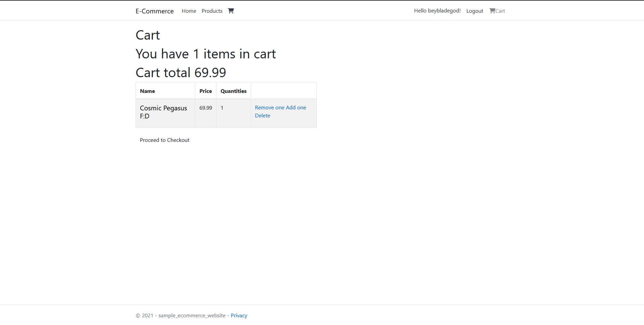
Task: Click the Price column header
Action: coord(205,91)
